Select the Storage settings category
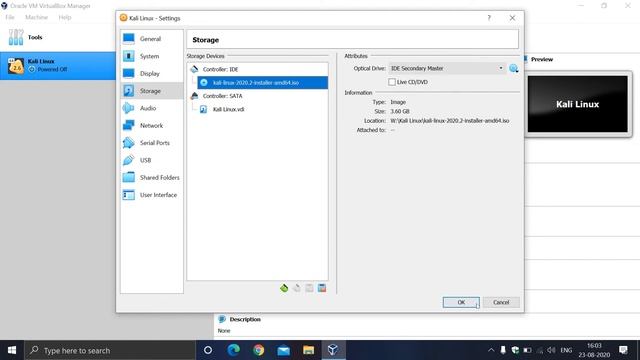 [151, 91]
